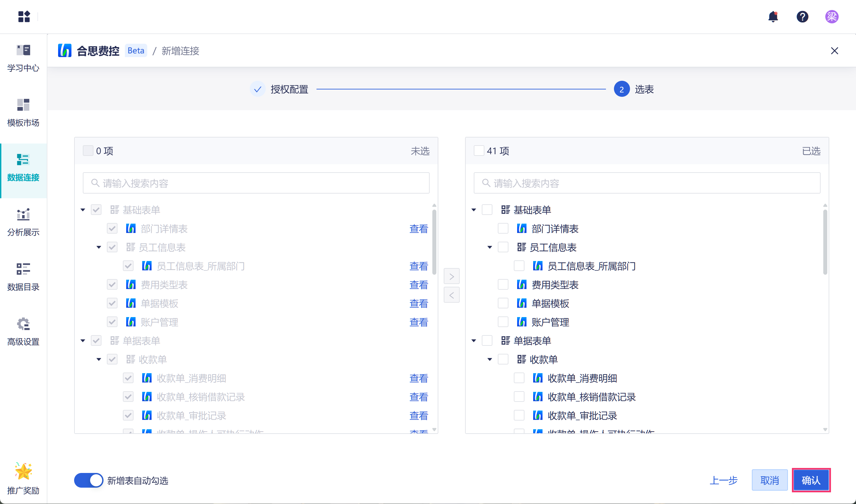This screenshot has width=856, height=504.
Task: Check 部门详情表 in the right panel
Action: coord(503,229)
